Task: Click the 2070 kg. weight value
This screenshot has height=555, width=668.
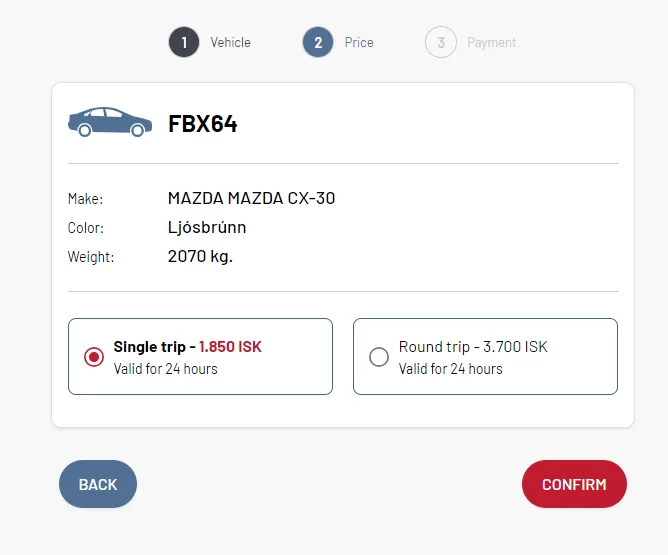Action: point(200,256)
